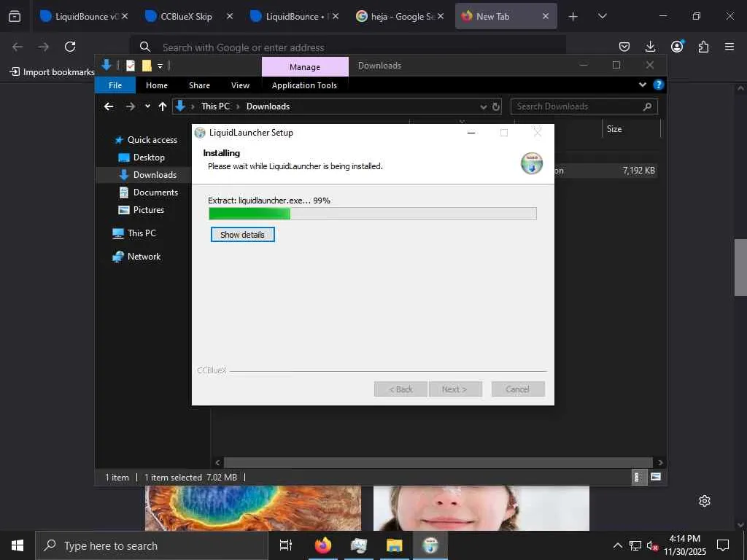
Task: Open the Home ribbon tab
Action: pos(157,85)
